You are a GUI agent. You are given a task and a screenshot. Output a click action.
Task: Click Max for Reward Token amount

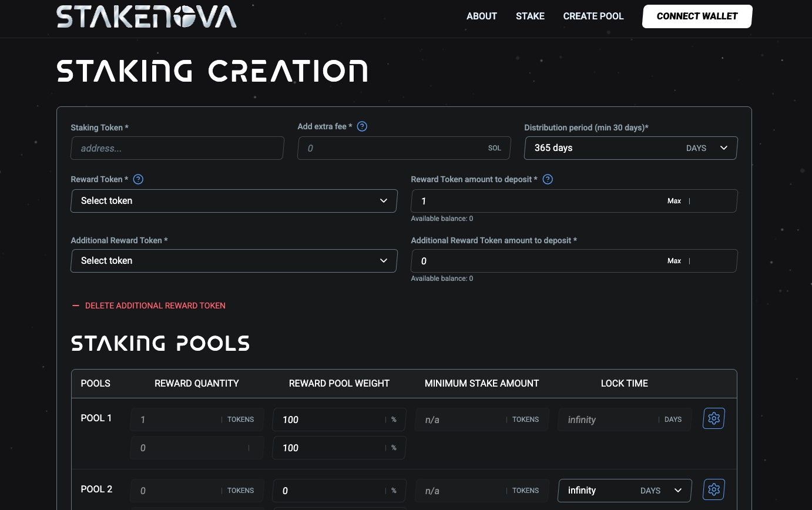(674, 200)
